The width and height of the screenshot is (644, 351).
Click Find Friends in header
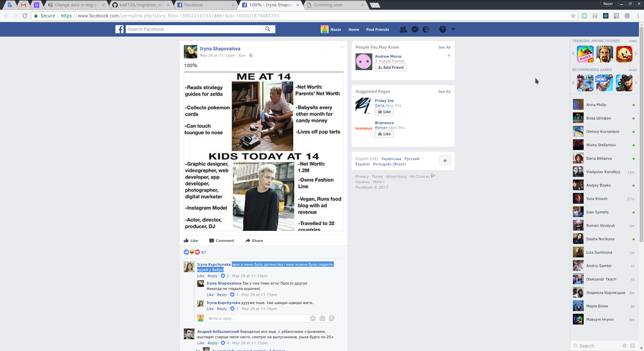click(378, 30)
